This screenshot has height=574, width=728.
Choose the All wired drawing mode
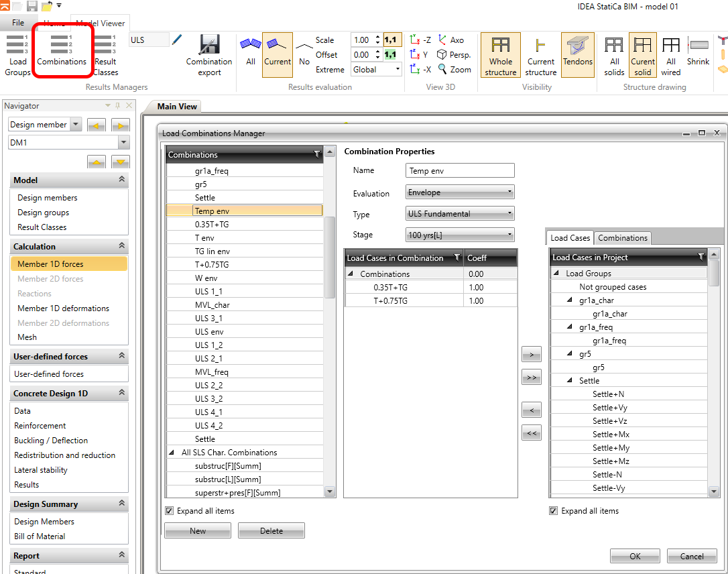670,54
